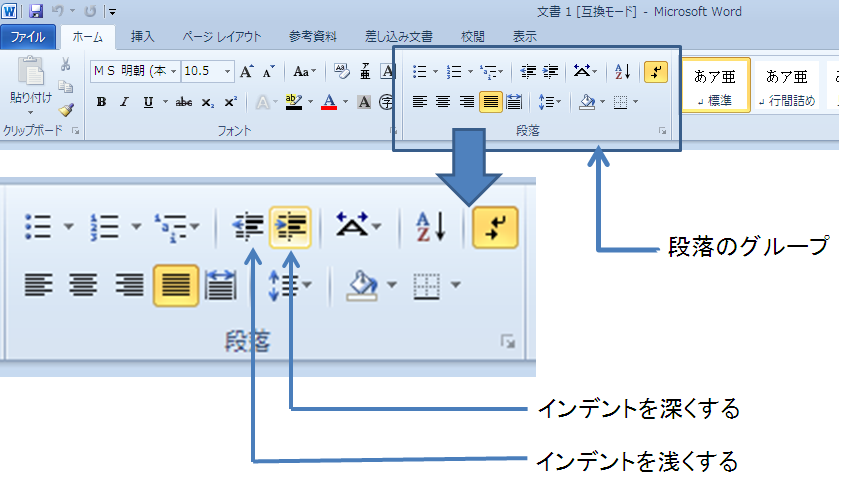Toggle show paragraph marks in the Word ribbon

pos(656,71)
